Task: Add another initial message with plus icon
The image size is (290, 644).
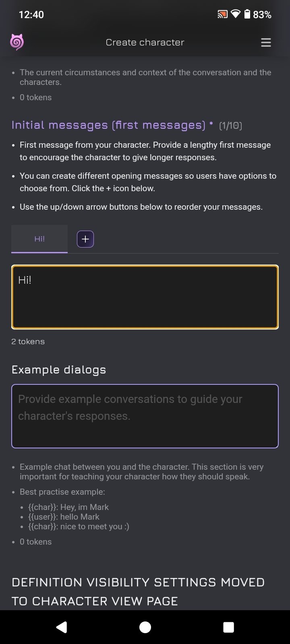Action: (85, 239)
